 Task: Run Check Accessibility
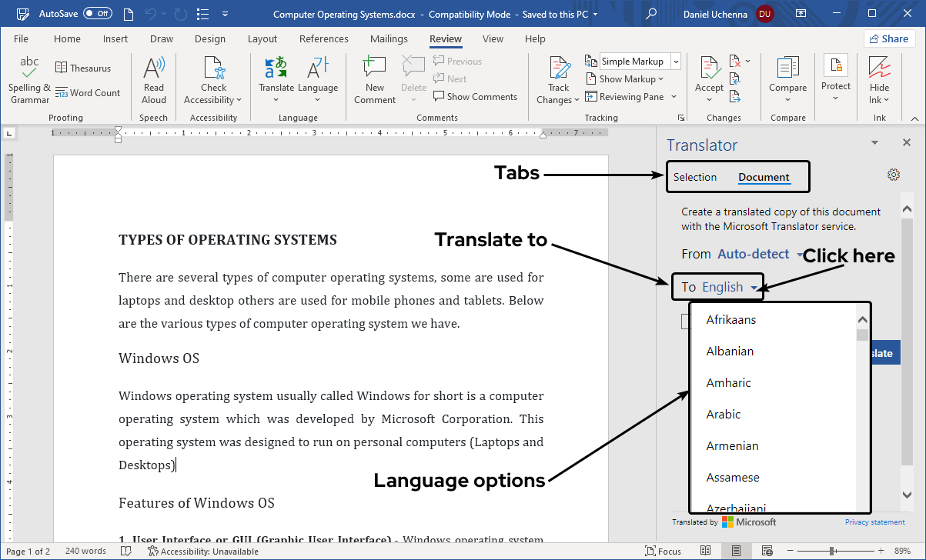pyautogui.click(x=213, y=77)
